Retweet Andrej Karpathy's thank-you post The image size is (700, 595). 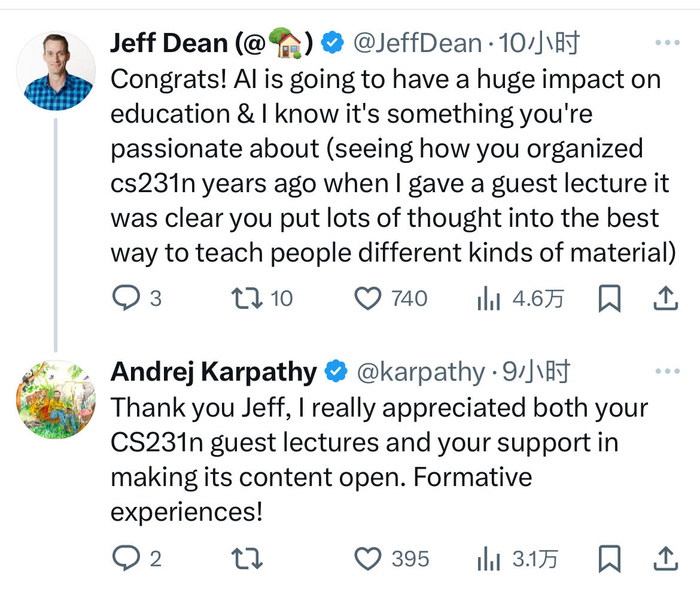246,559
